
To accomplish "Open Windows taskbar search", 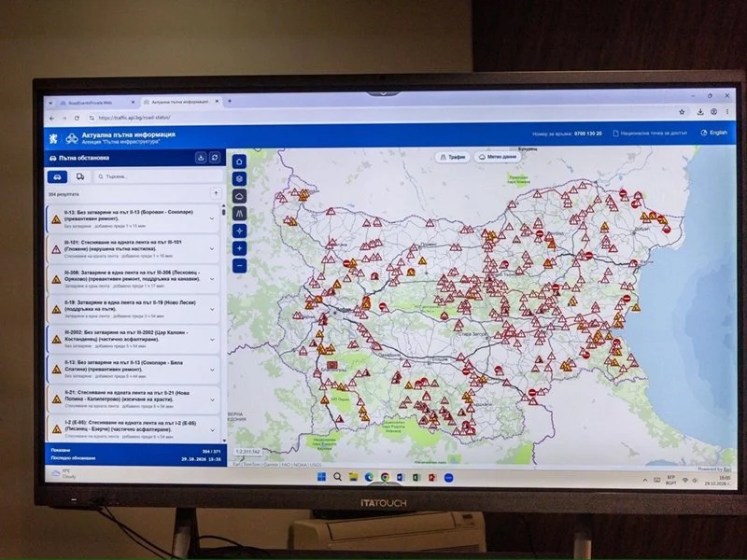I will 337,477.
